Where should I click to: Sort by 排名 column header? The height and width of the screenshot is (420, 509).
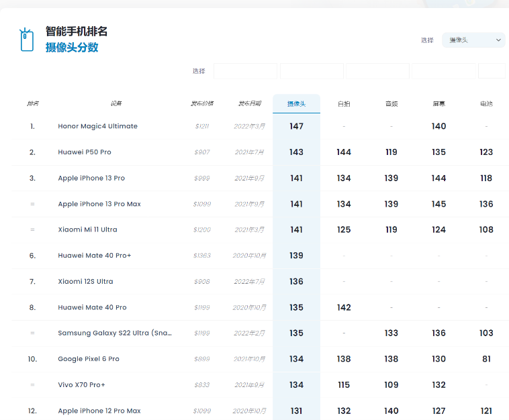pyautogui.click(x=32, y=103)
